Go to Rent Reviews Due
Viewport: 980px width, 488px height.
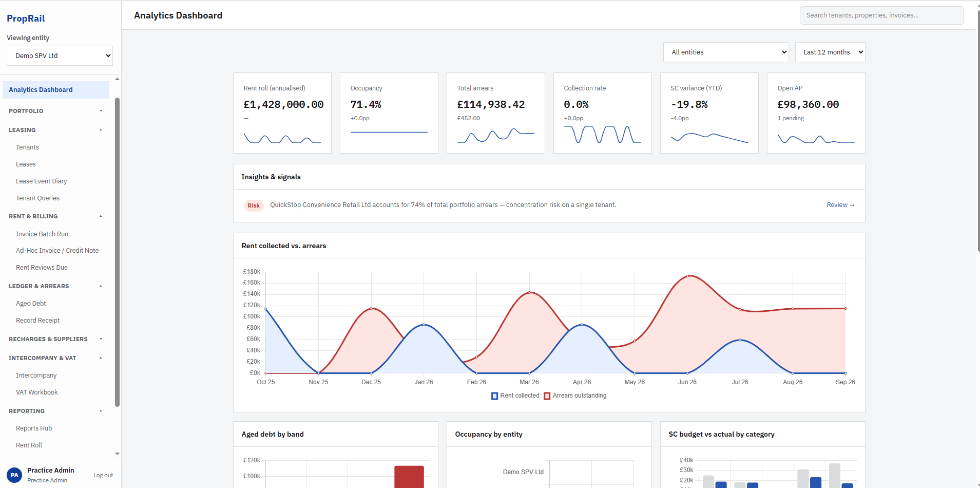pyautogui.click(x=42, y=268)
